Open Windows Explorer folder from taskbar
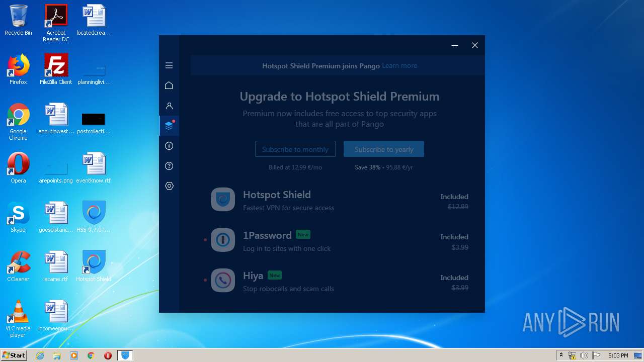 click(57, 355)
